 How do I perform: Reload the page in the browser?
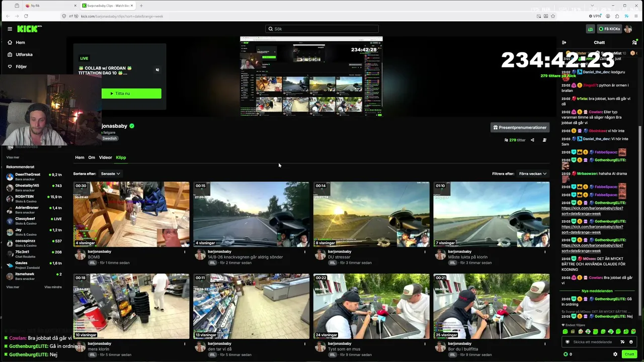click(26, 16)
